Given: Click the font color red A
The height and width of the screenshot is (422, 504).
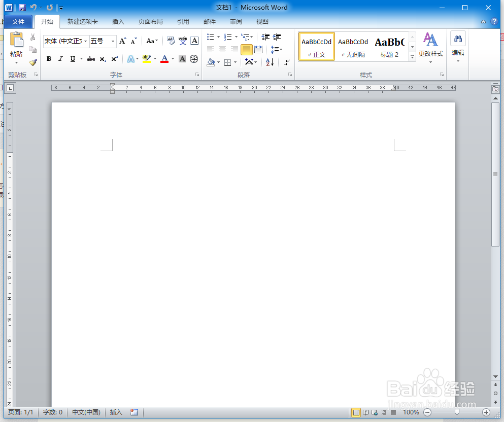Looking at the screenshot, I should [x=164, y=59].
